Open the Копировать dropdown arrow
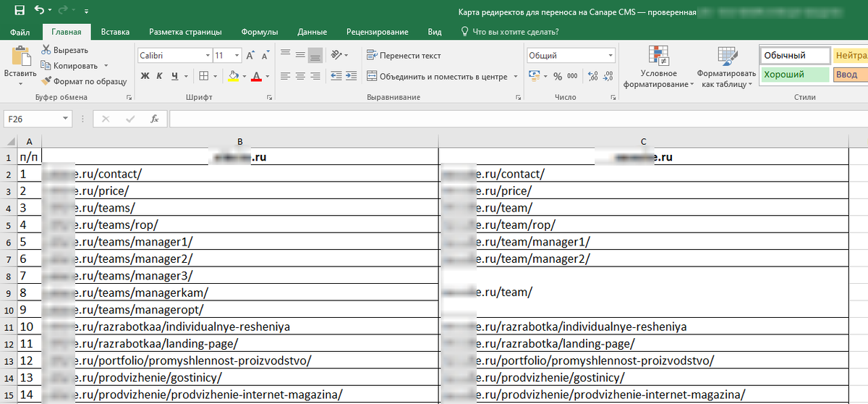868x404 pixels. [x=106, y=66]
